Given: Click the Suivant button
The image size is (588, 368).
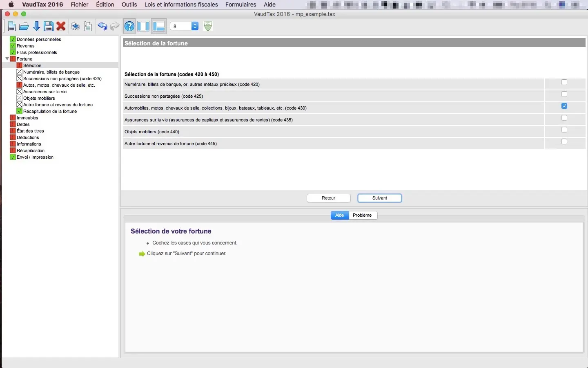Looking at the screenshot, I should point(380,198).
